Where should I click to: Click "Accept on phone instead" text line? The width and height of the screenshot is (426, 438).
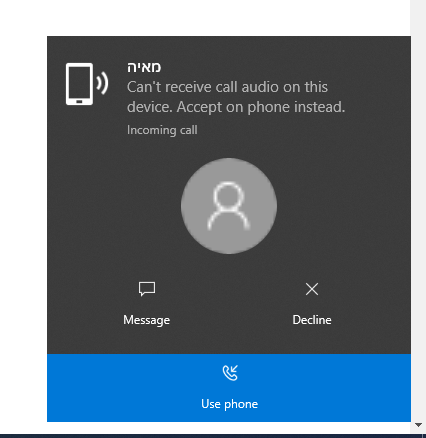[261, 107]
